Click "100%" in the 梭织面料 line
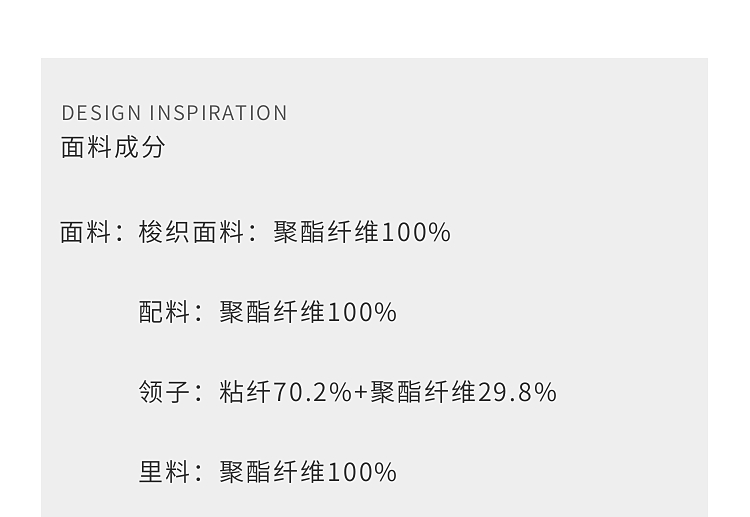 point(416,232)
